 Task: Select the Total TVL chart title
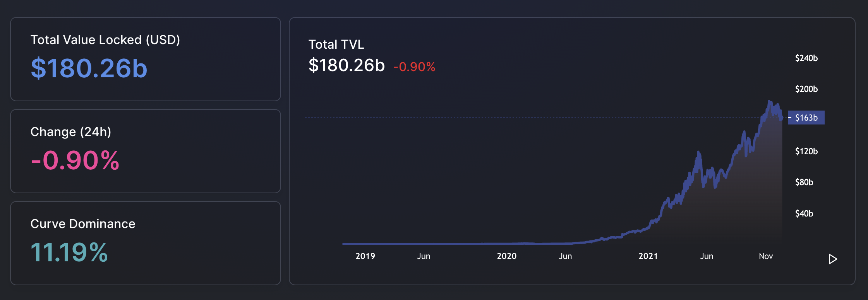[336, 44]
